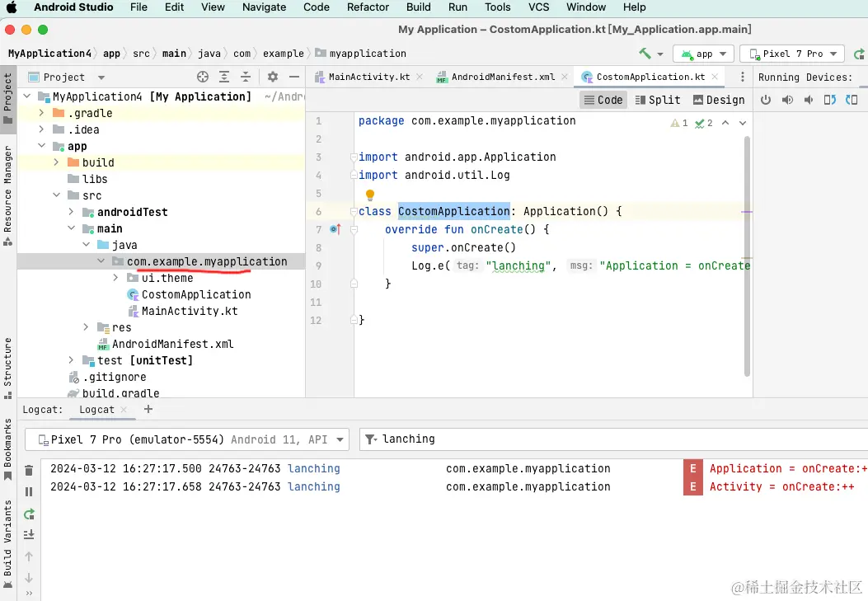Click the emulator rotate right icon

[x=852, y=100]
